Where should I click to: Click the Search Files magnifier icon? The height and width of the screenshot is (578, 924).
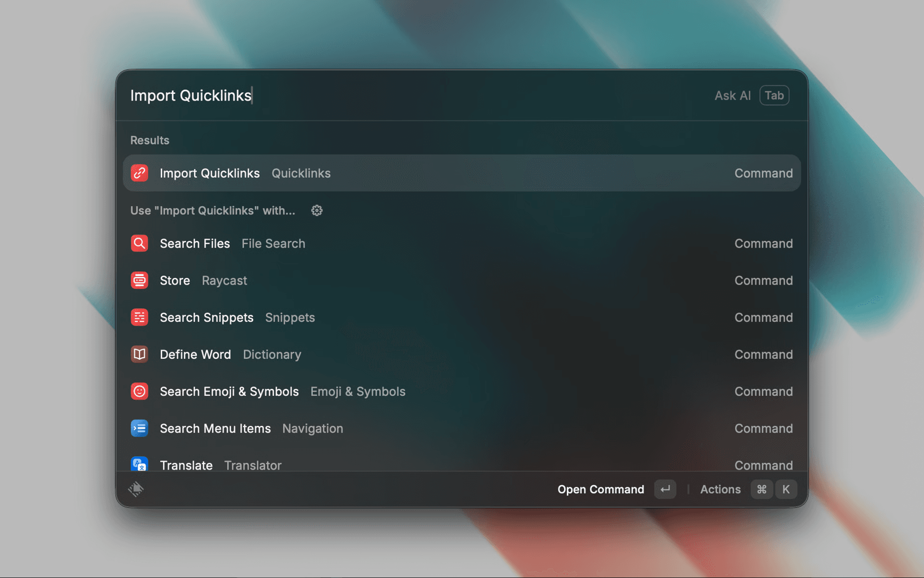click(139, 243)
